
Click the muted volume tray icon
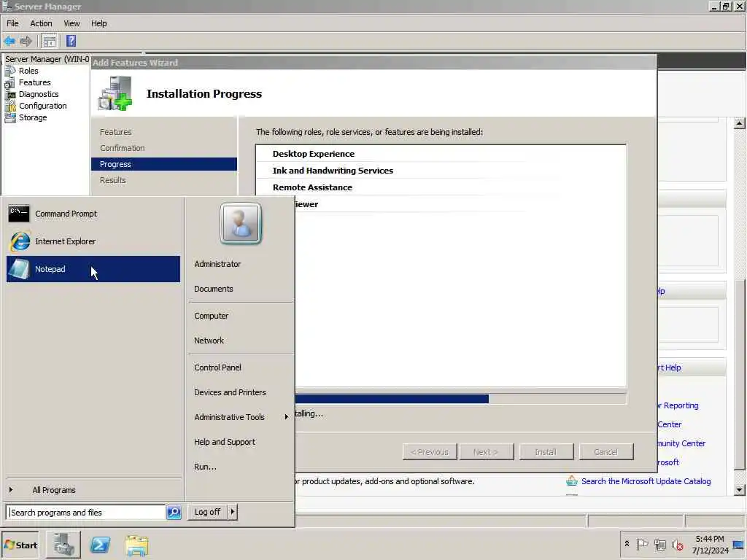click(678, 544)
